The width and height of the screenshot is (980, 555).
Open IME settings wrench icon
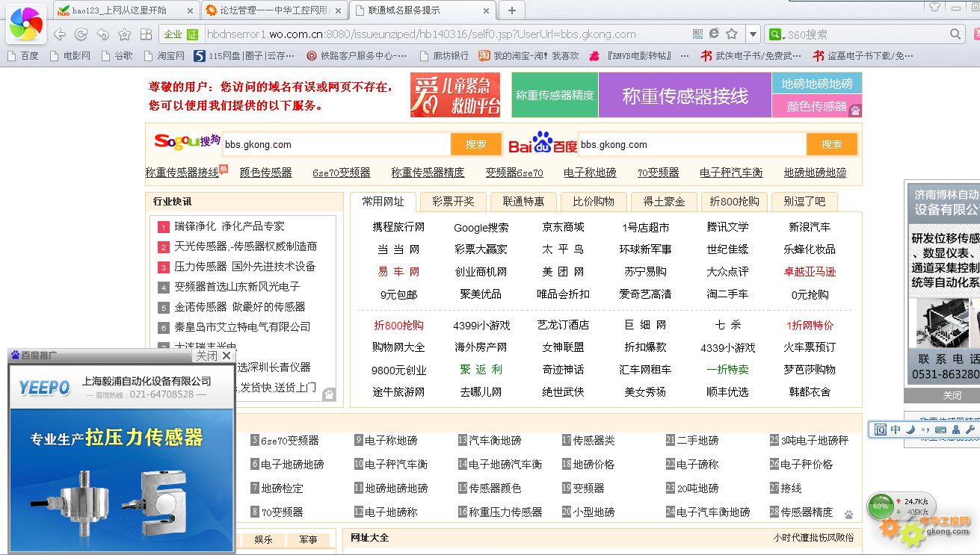[970, 430]
